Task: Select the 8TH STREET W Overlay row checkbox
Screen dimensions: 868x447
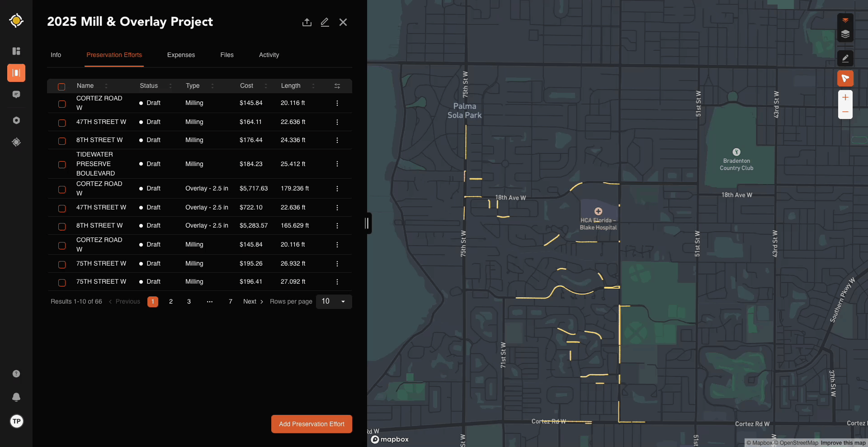Action: point(62,226)
